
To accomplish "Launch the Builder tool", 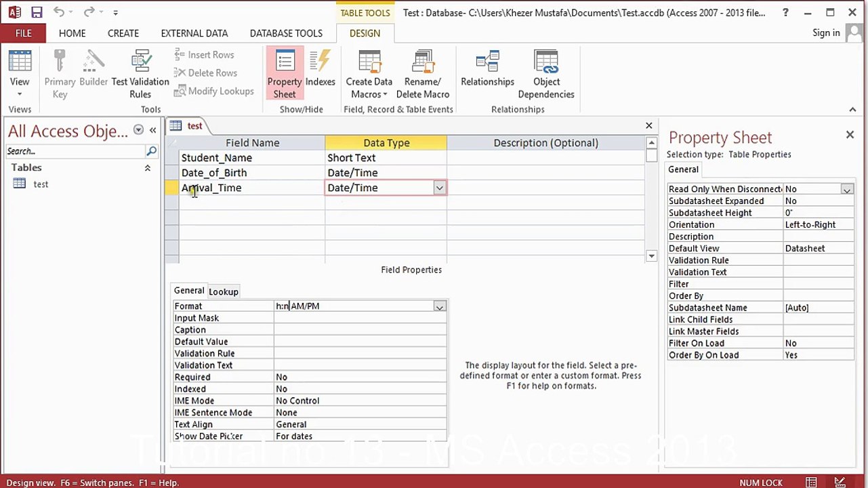I will (x=94, y=68).
